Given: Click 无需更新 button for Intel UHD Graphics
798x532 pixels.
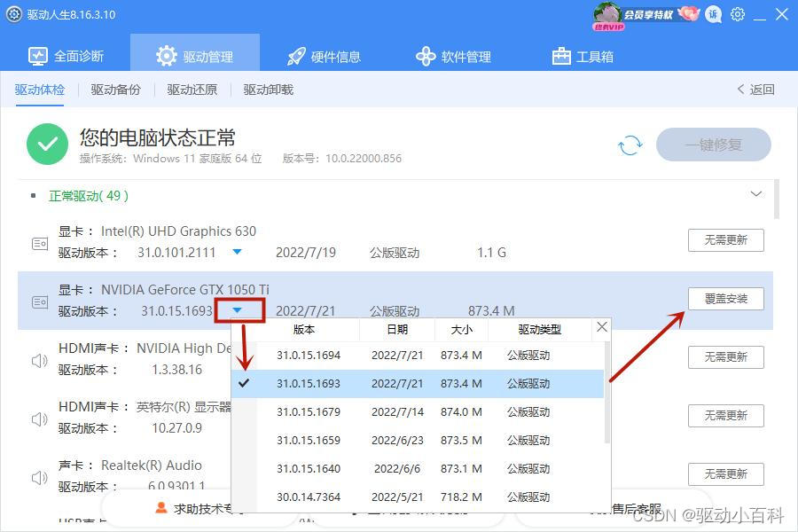Looking at the screenshot, I should [725, 240].
